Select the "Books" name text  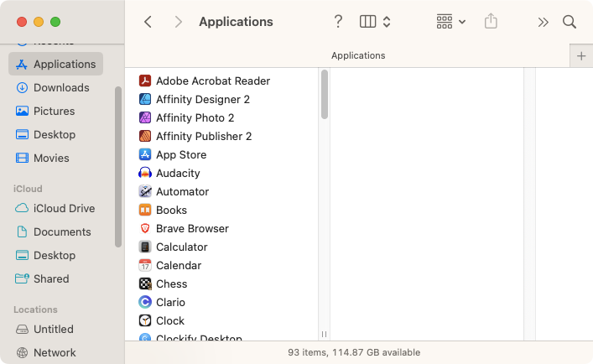click(x=172, y=211)
